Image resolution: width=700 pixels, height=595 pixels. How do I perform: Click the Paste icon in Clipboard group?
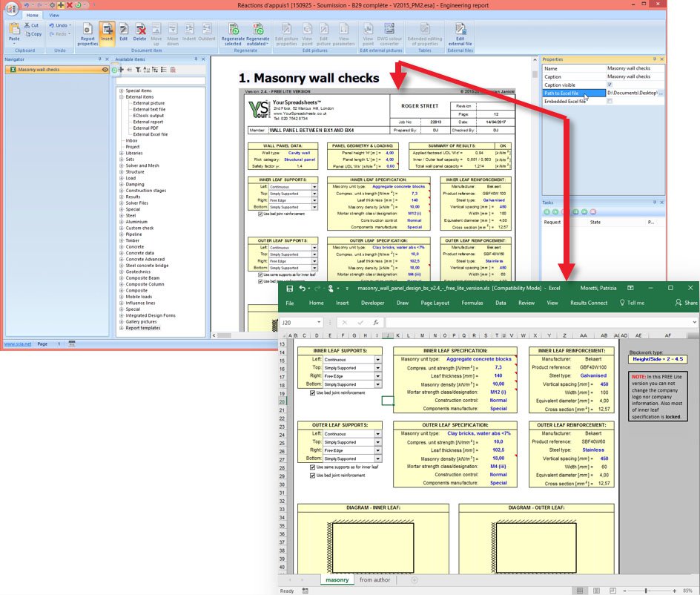pyautogui.click(x=15, y=33)
